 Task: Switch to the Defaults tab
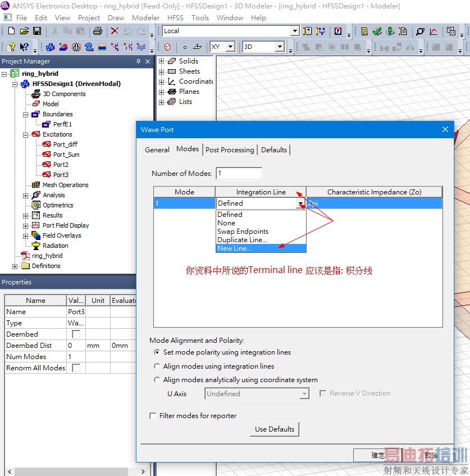click(x=274, y=149)
